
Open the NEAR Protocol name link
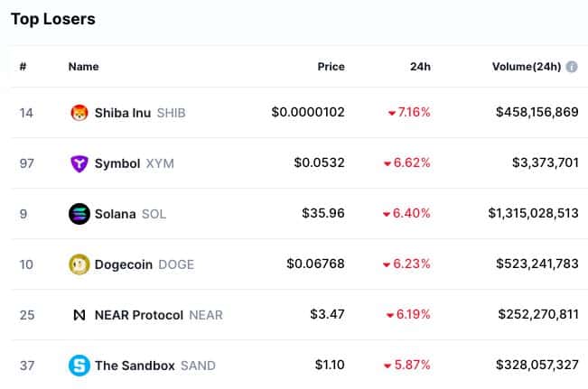[139, 315]
